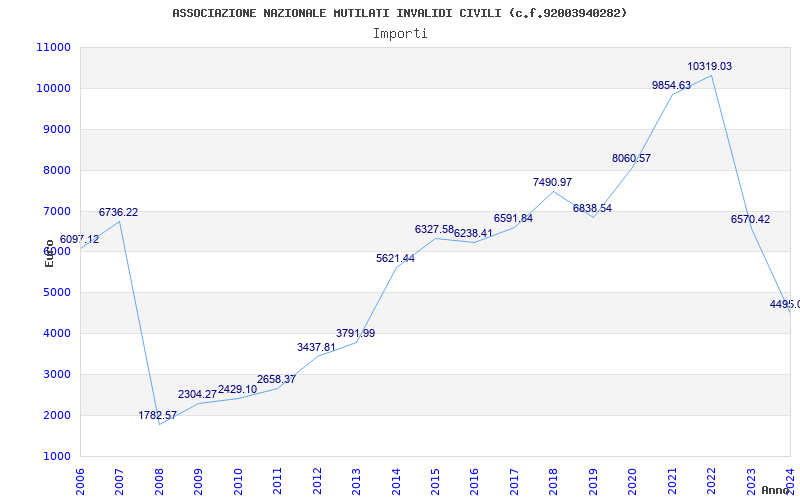Select the 5621.44 value label

395,258
